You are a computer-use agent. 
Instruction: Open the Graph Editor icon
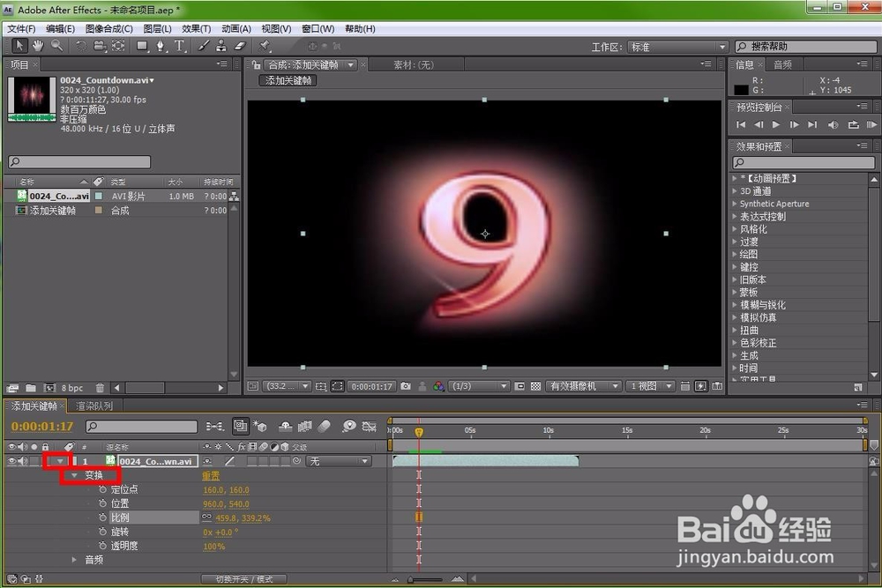pos(369,427)
